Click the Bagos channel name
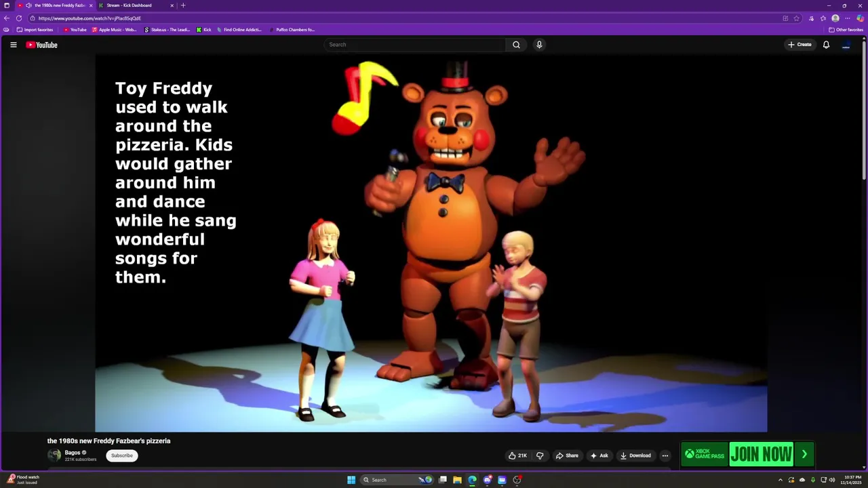The height and width of the screenshot is (488, 868). click(73, 452)
